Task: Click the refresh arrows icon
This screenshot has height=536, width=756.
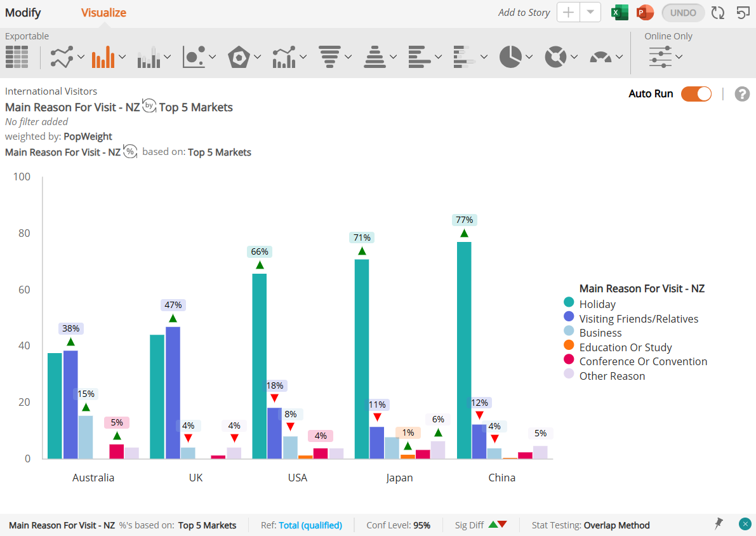Action: (x=718, y=13)
